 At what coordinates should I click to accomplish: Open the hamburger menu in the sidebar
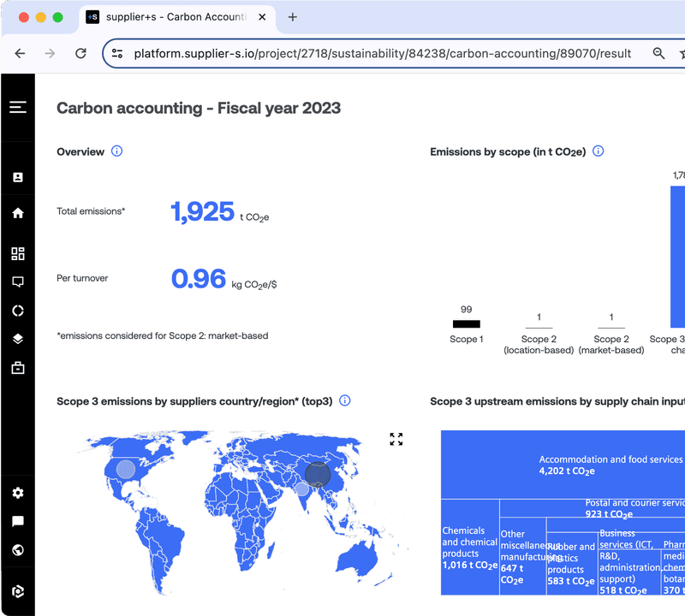(18, 107)
